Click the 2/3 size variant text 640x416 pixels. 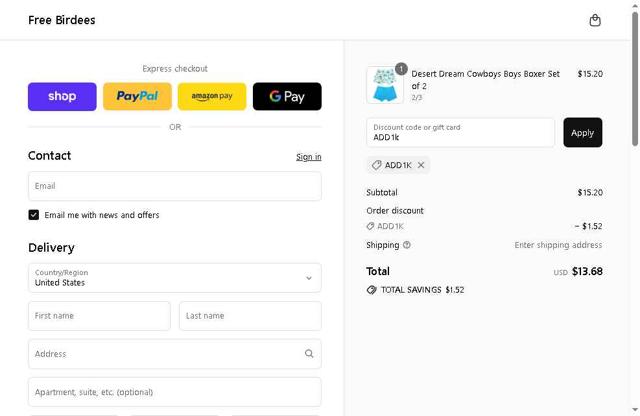click(417, 98)
